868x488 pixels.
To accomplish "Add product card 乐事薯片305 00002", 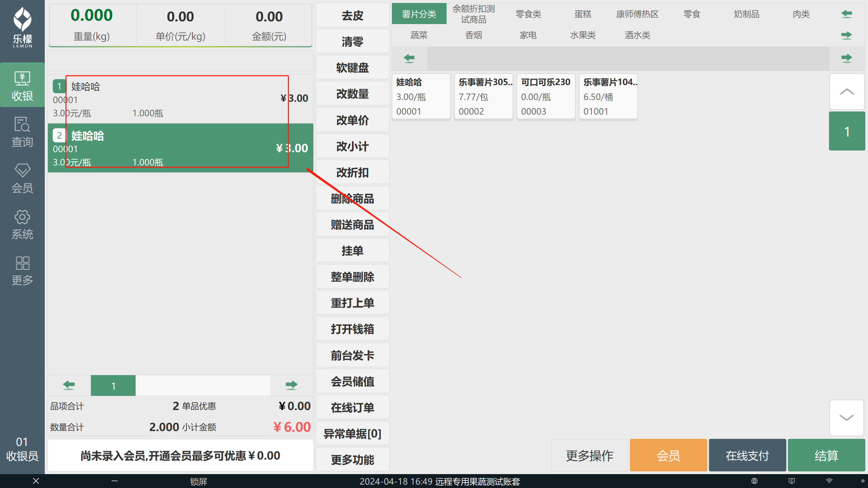I will (x=484, y=97).
